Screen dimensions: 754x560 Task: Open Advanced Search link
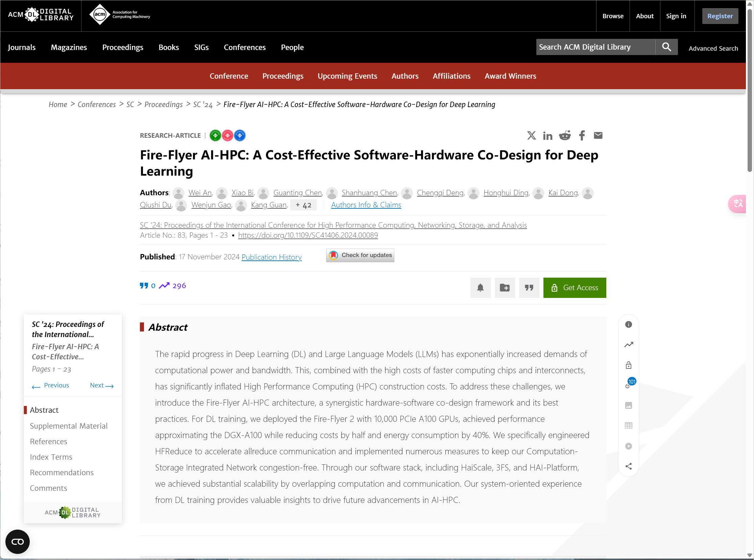coord(713,48)
